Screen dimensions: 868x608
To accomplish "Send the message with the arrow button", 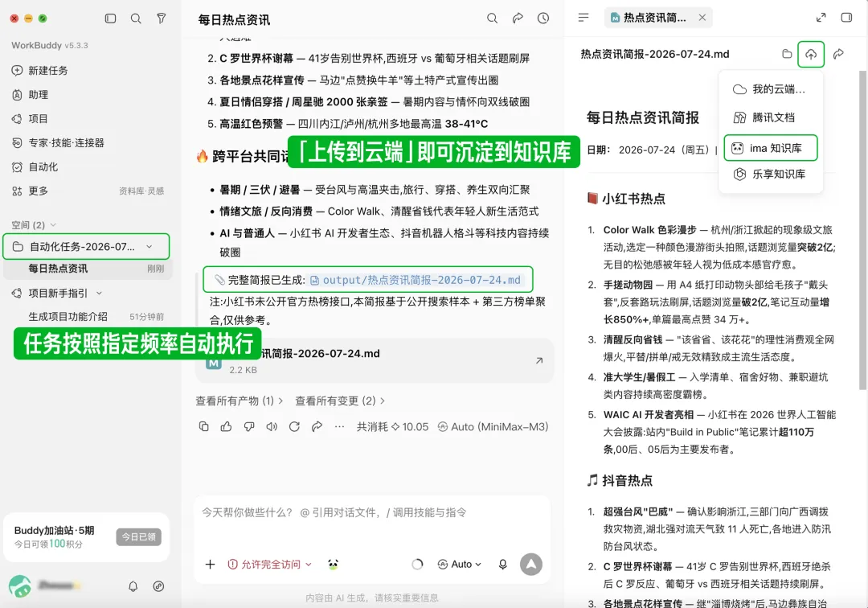I will [531, 565].
